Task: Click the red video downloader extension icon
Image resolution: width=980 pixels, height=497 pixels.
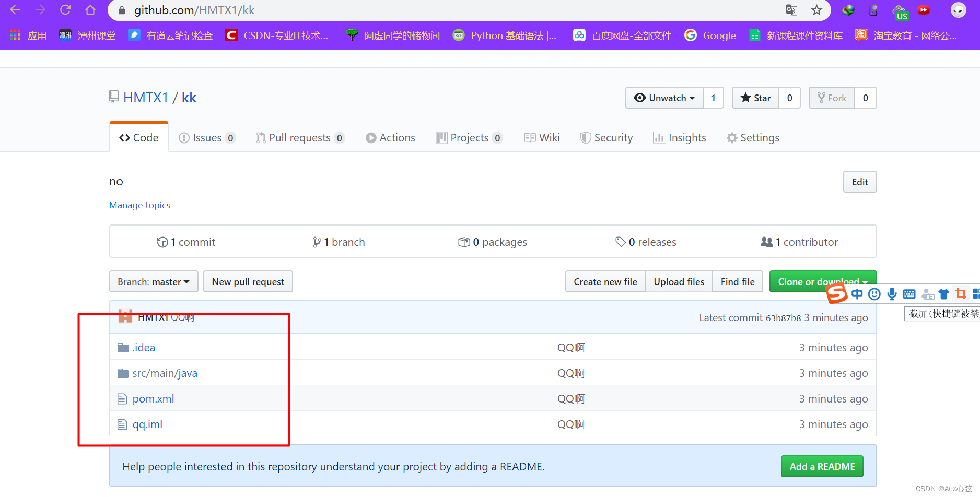Action: click(923, 10)
